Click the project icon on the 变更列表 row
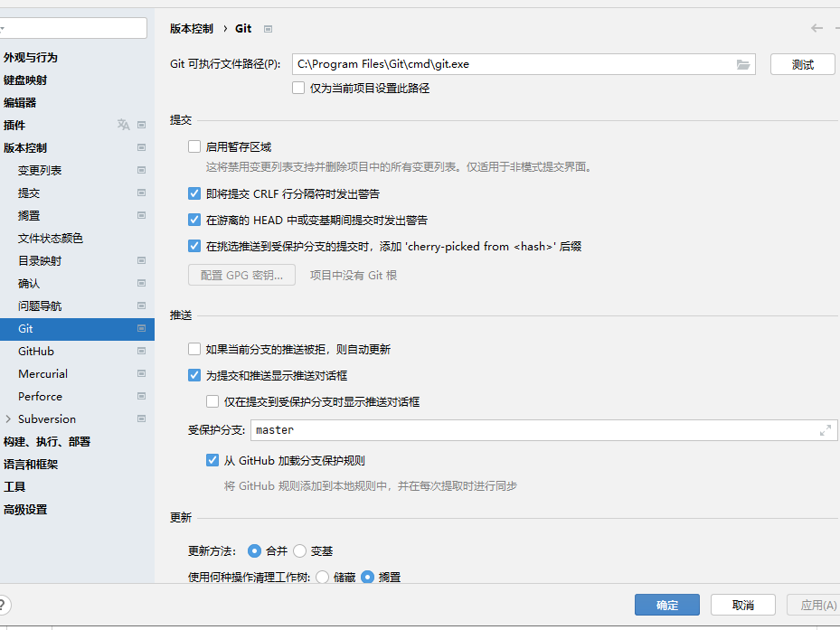The width and height of the screenshot is (840, 630). click(141, 170)
